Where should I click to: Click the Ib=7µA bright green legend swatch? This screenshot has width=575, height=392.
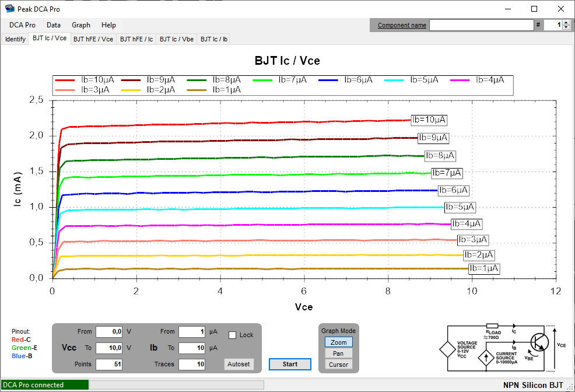coord(262,80)
